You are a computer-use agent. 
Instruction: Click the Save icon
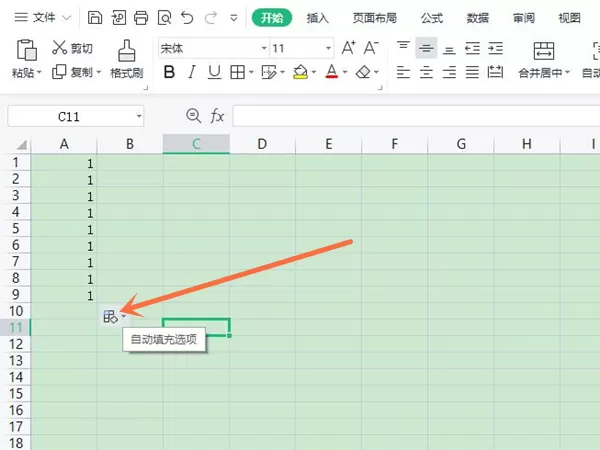point(95,18)
